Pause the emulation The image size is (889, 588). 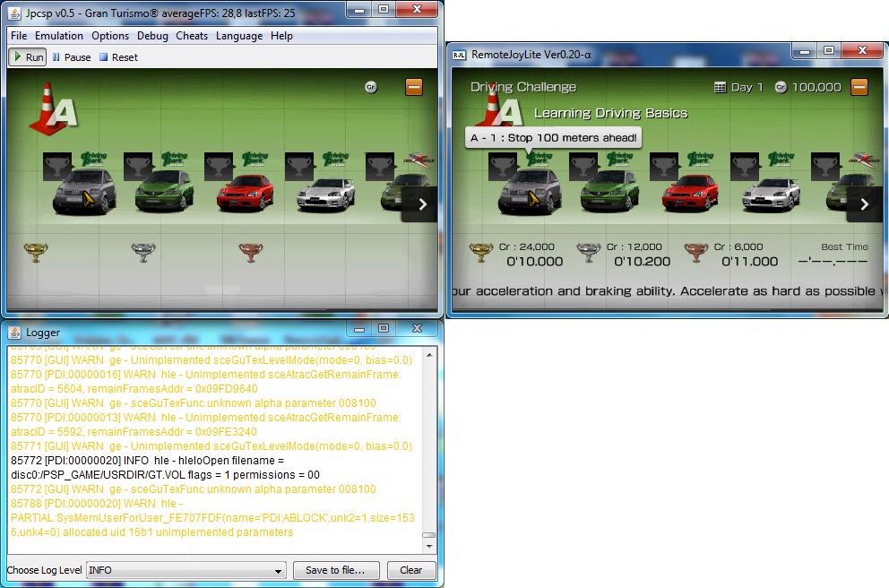tap(72, 57)
